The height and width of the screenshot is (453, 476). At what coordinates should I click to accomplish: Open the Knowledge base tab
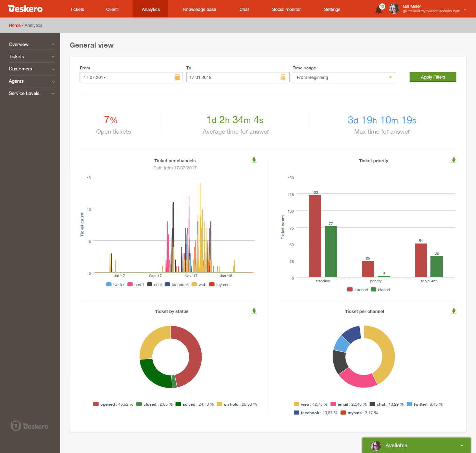pos(200,9)
